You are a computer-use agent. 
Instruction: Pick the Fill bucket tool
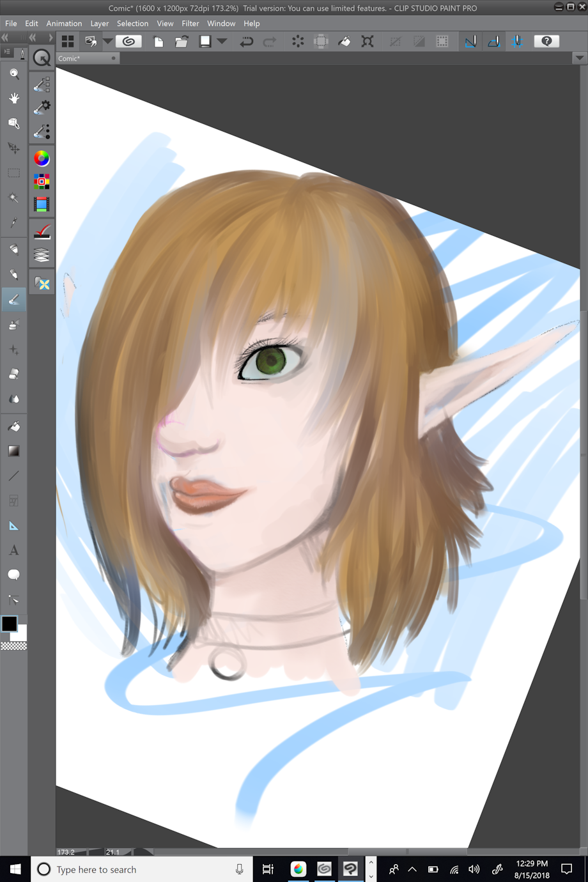click(x=13, y=426)
